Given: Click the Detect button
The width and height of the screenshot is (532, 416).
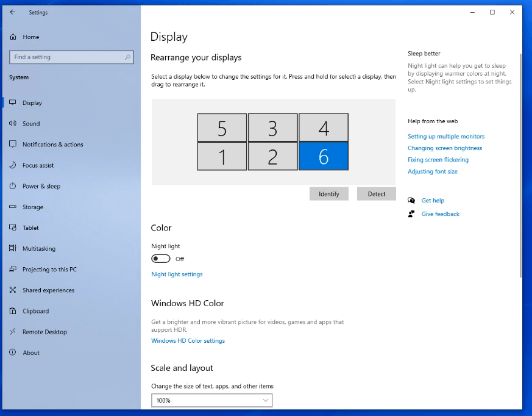Looking at the screenshot, I should tap(376, 194).
